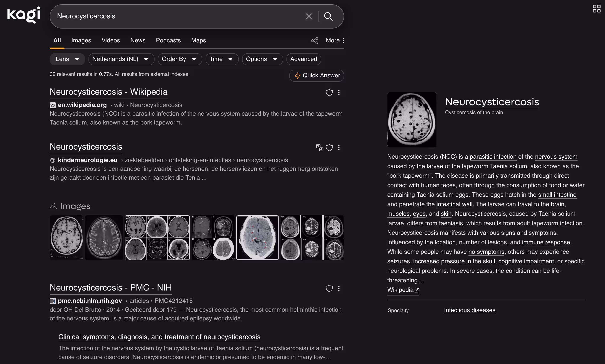The height and width of the screenshot is (364, 605).
Task: Follow the no symptoms link
Action: tap(486, 252)
